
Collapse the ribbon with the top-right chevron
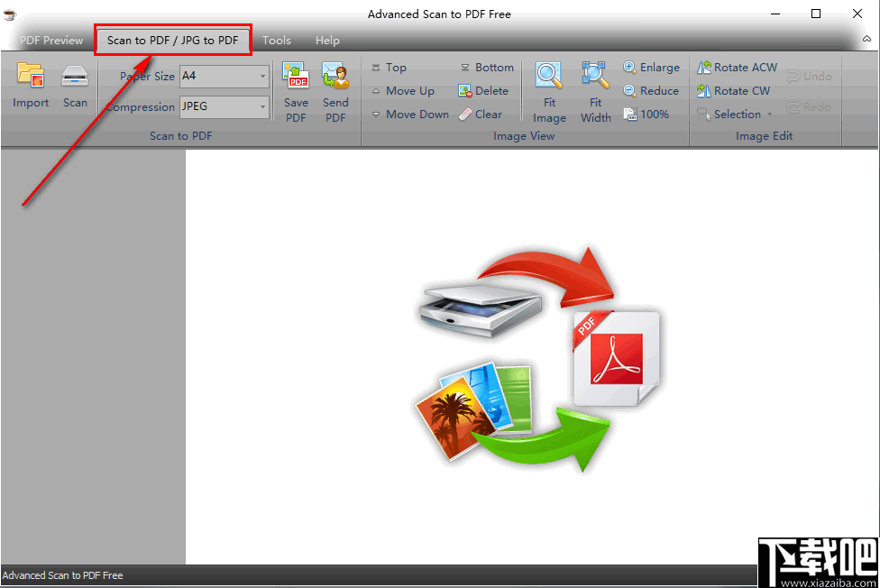coord(867,40)
